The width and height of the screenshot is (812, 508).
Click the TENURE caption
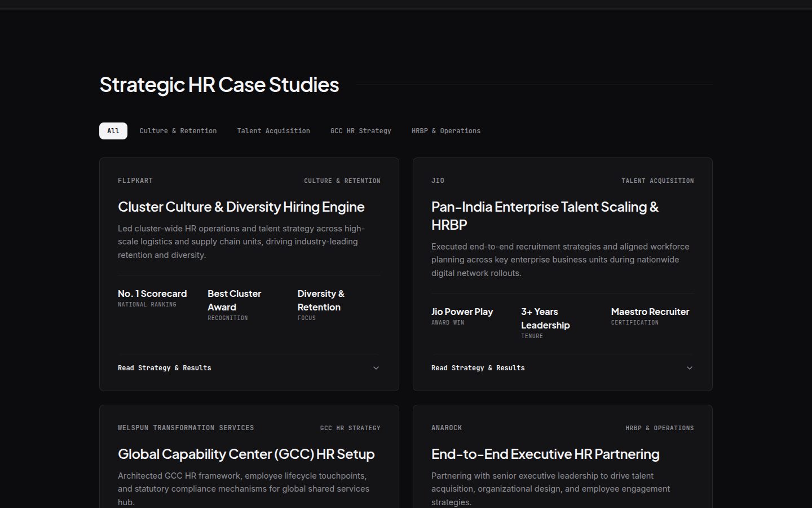click(532, 336)
